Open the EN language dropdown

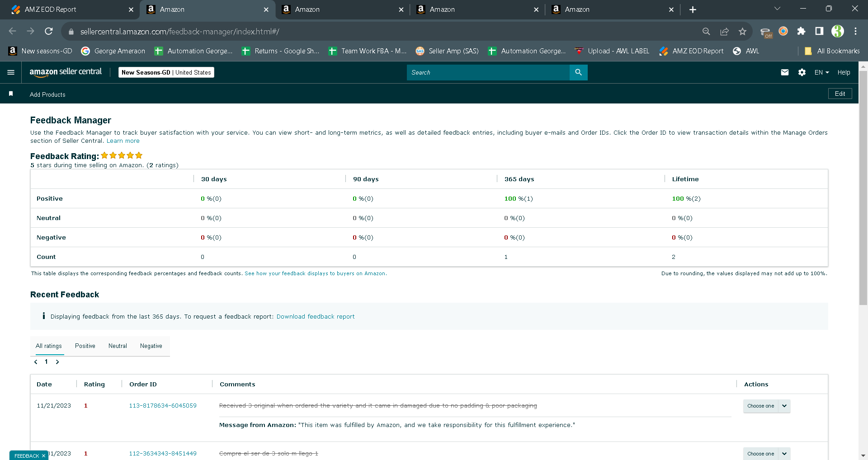click(822, 72)
